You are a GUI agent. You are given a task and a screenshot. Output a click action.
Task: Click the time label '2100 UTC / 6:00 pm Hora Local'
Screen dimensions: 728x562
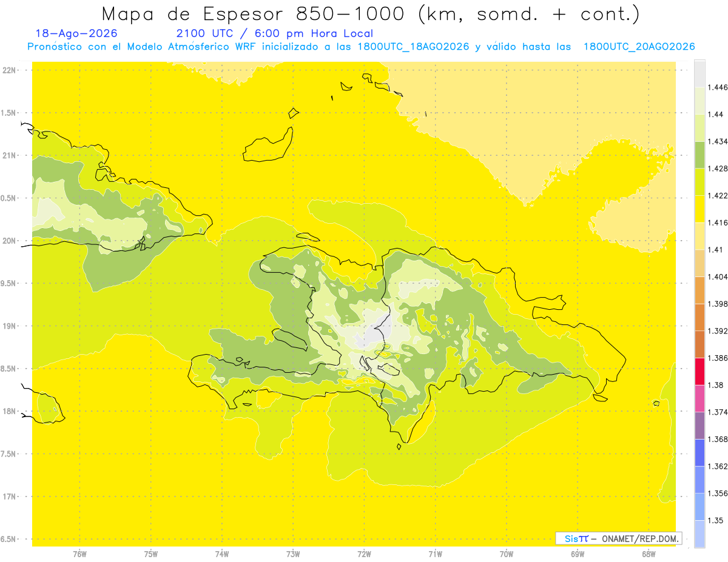[x=274, y=34]
